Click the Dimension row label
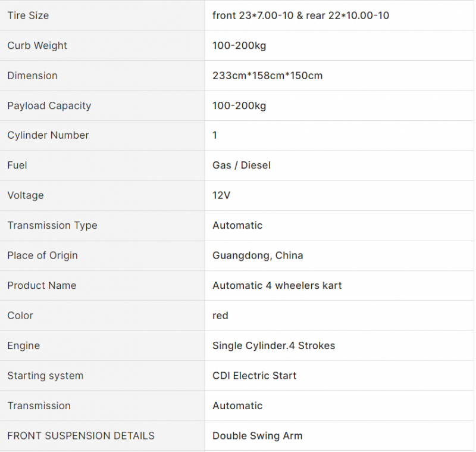The height and width of the screenshot is (452, 476). point(32,76)
